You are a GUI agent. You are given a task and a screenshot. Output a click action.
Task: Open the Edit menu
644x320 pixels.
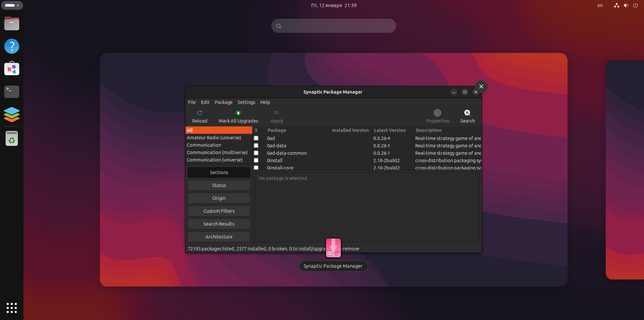(x=205, y=103)
